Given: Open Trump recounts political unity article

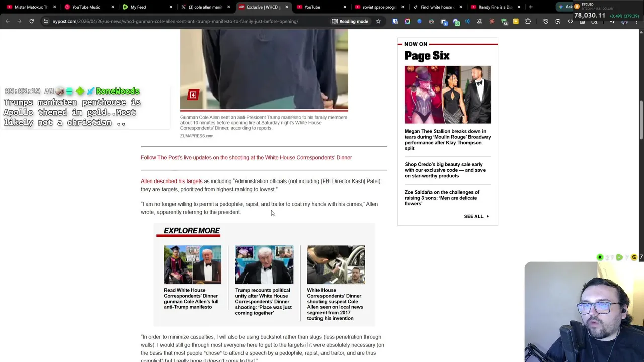Looking at the screenshot, I should coord(264,302).
